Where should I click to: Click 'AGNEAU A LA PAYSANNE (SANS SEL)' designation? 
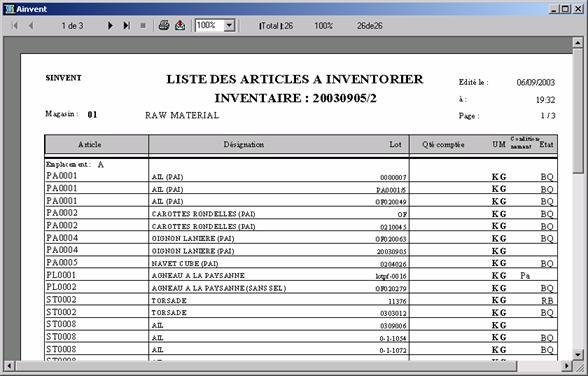(219, 288)
